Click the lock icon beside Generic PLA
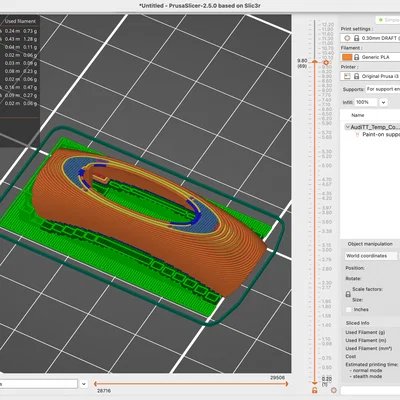The image size is (400, 400). point(356,57)
